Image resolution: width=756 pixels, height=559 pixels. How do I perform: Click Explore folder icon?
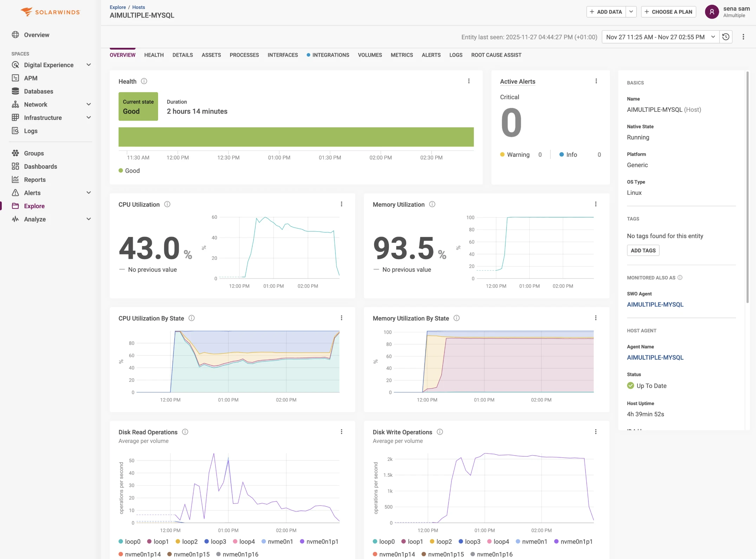[15, 206]
